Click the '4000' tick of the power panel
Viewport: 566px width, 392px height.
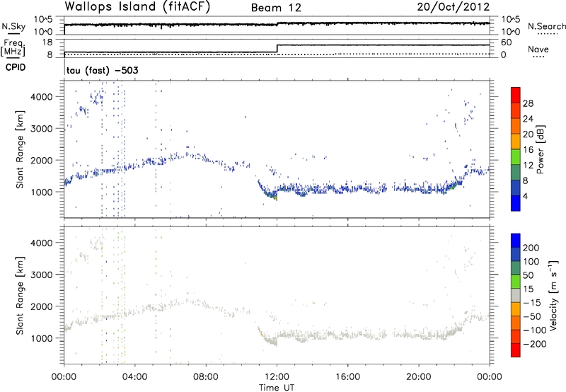point(41,97)
